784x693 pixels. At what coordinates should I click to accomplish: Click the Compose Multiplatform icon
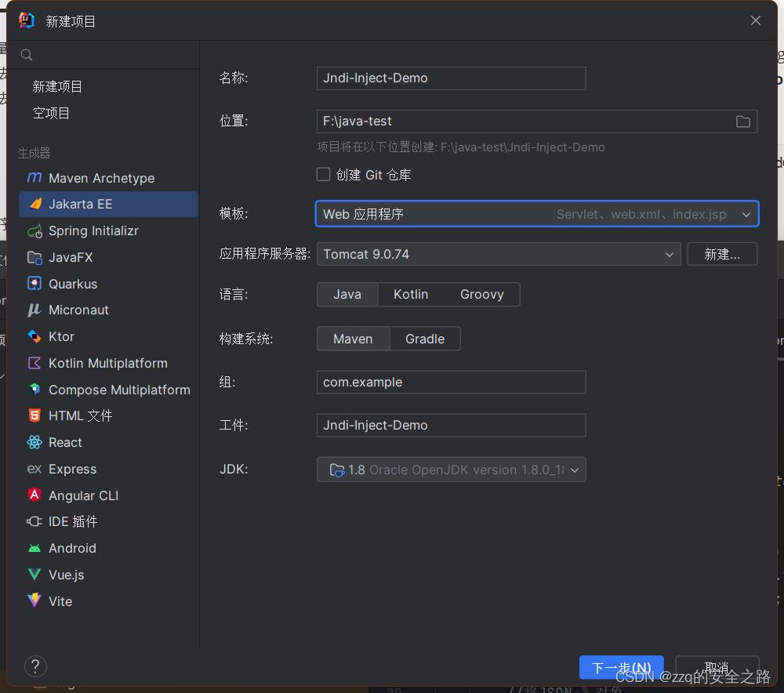tap(34, 389)
